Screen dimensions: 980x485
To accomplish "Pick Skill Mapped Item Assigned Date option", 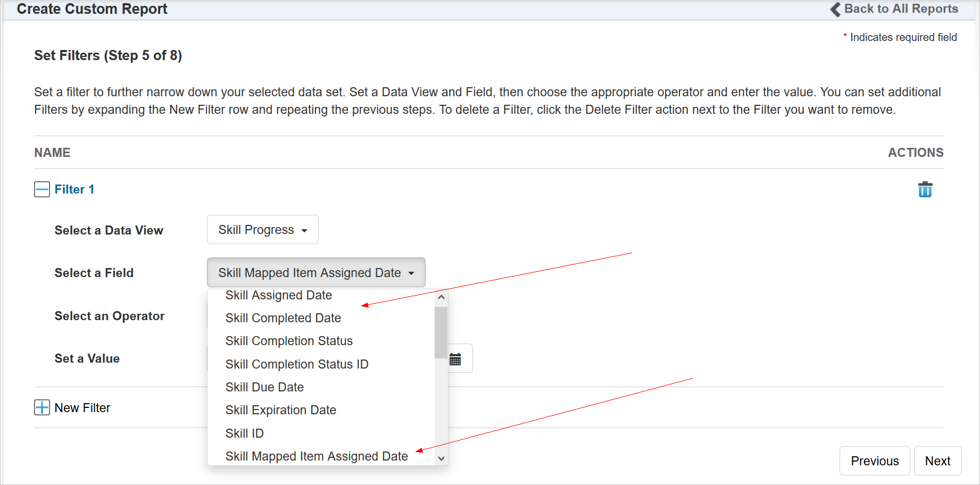I will (x=316, y=456).
